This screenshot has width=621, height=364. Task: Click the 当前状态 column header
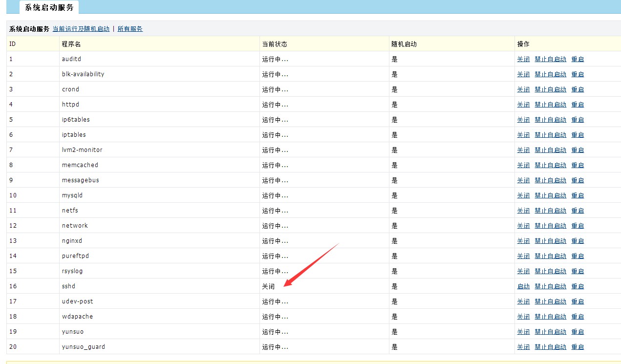(x=275, y=44)
